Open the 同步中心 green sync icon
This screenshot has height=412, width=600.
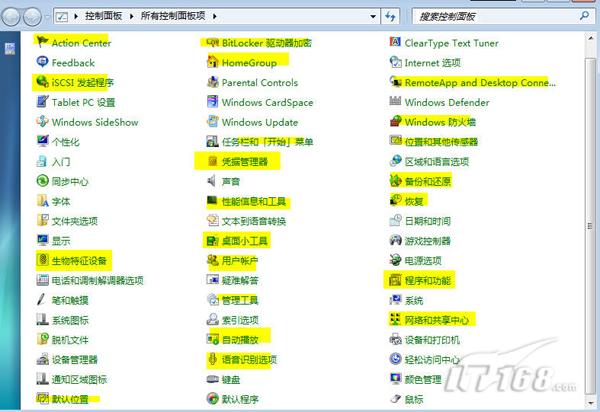42,181
